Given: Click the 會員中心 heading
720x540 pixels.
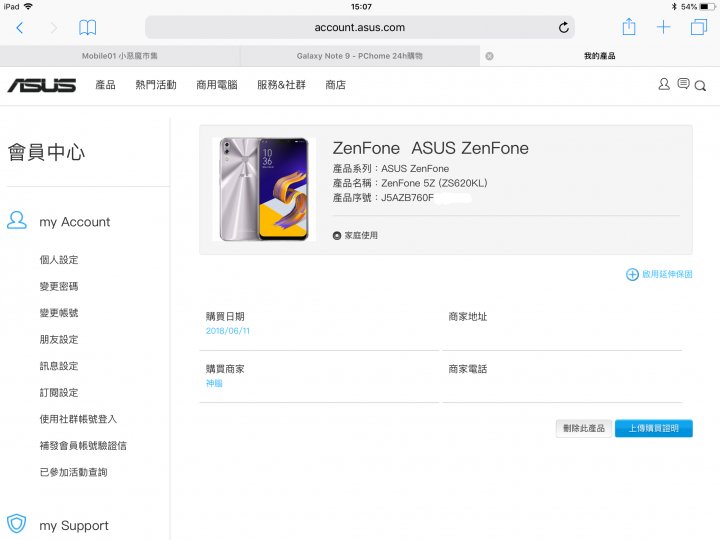Looking at the screenshot, I should [x=46, y=152].
